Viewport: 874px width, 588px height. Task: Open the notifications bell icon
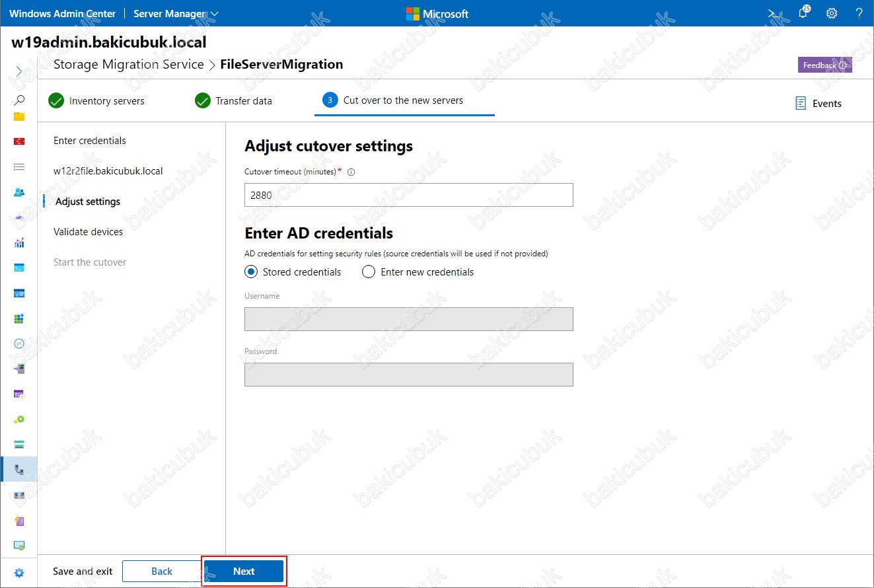[x=803, y=13]
